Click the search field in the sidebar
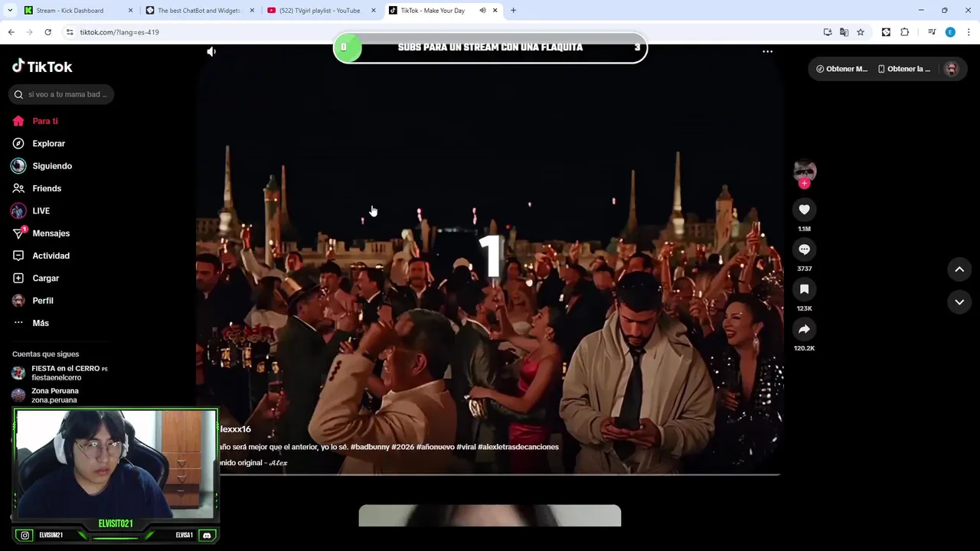980x551 pixels. click(x=61, y=94)
